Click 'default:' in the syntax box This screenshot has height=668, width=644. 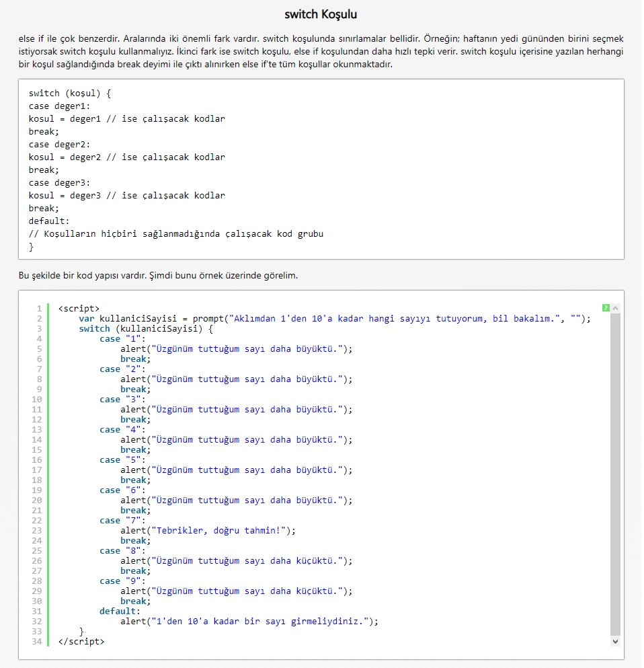coord(49,221)
